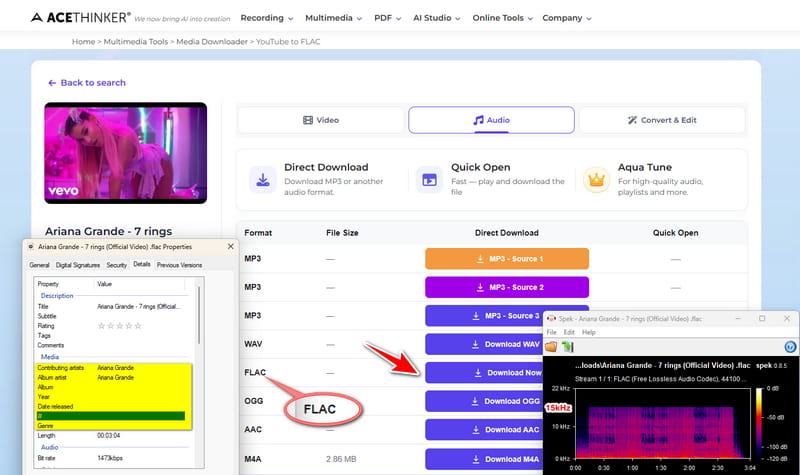This screenshot has width=800, height=475.
Task: Open the Recording dropdown menu
Action: point(267,18)
